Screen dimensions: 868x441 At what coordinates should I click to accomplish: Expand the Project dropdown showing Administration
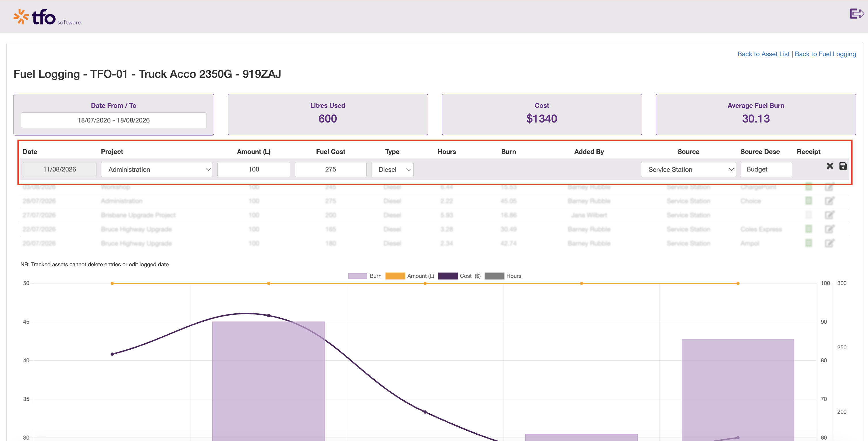click(157, 169)
